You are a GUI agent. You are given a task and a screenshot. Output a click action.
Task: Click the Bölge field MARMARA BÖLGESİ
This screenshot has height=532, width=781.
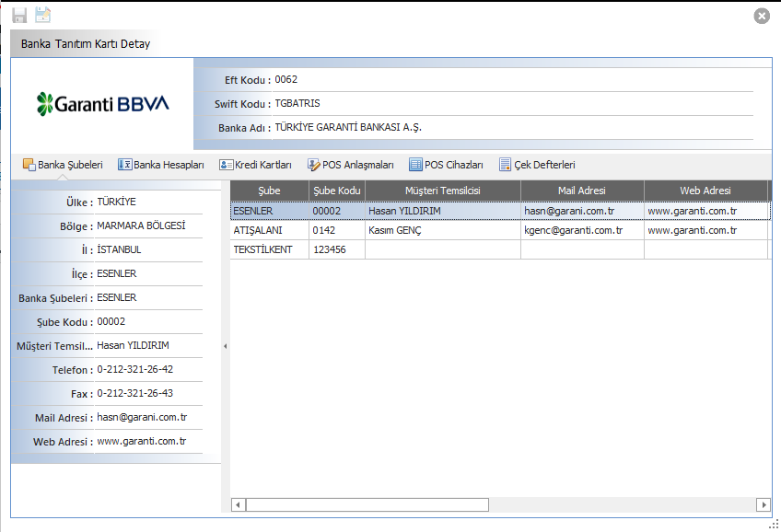(x=148, y=226)
